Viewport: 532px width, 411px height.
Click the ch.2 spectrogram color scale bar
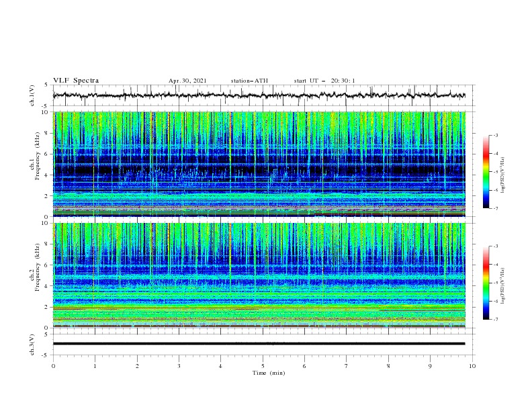coord(486,283)
